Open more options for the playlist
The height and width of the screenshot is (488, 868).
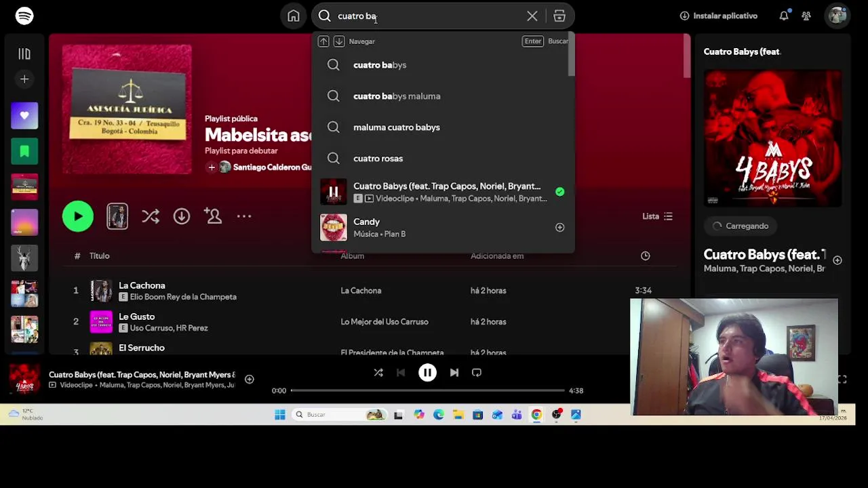(x=244, y=216)
